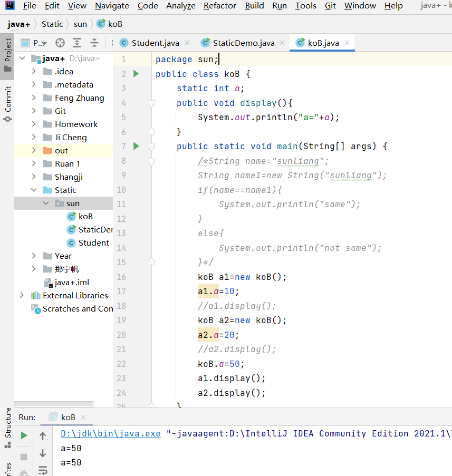Collapse the Static folder

click(x=34, y=190)
